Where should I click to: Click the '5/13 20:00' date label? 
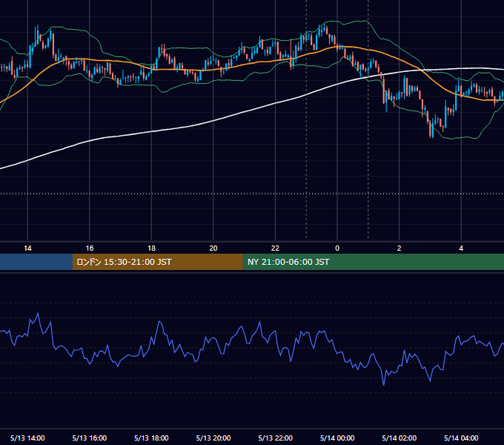(x=213, y=438)
